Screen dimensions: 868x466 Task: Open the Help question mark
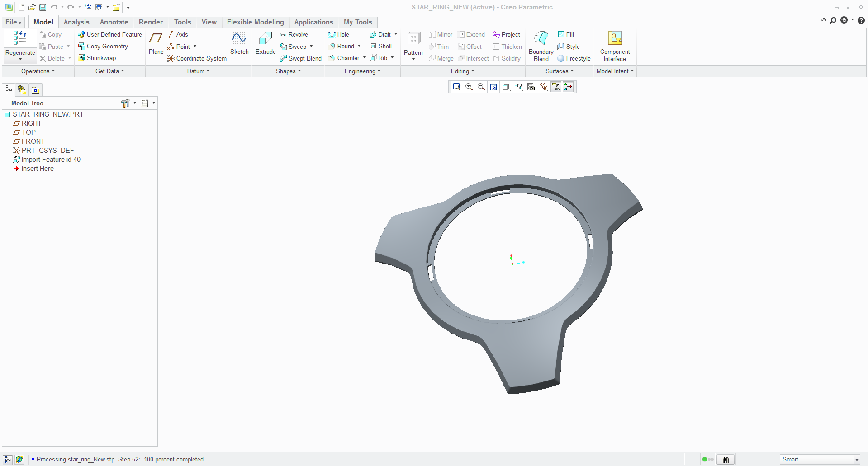pyautogui.click(x=861, y=20)
